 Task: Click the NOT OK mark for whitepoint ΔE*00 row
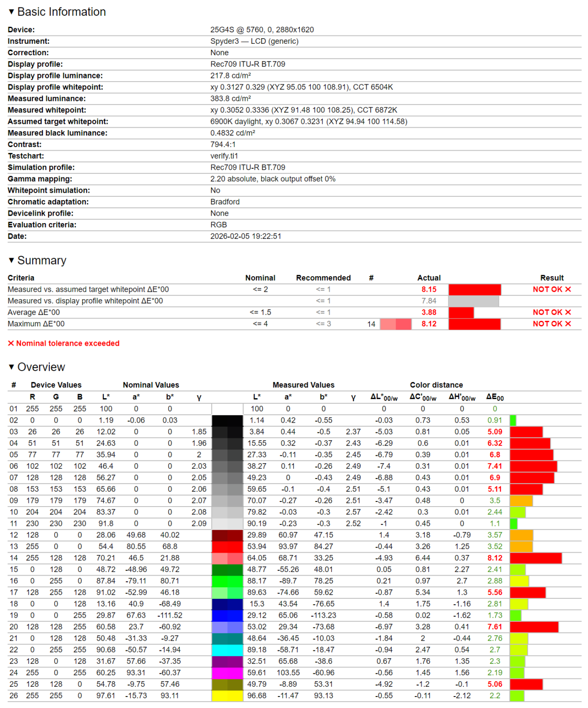[x=551, y=289]
